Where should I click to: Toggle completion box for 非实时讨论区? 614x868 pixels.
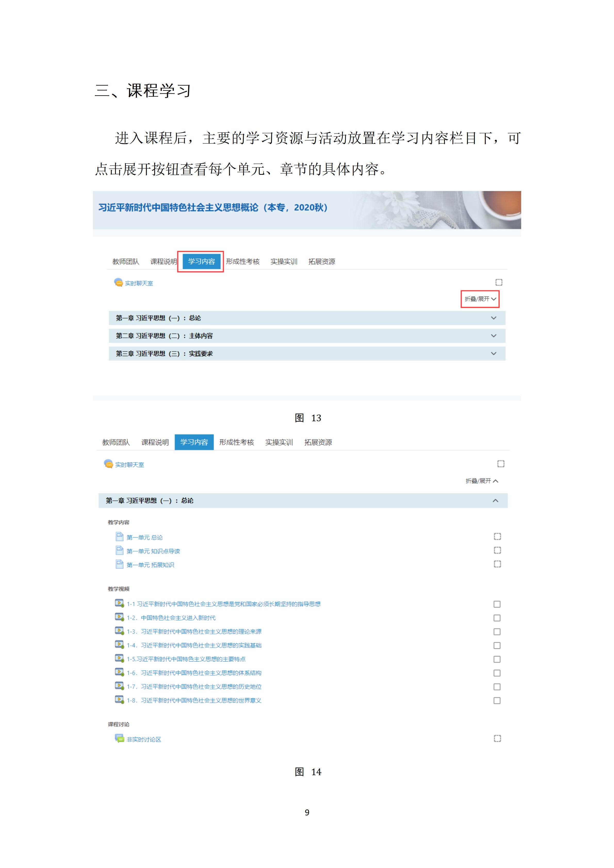click(x=497, y=738)
